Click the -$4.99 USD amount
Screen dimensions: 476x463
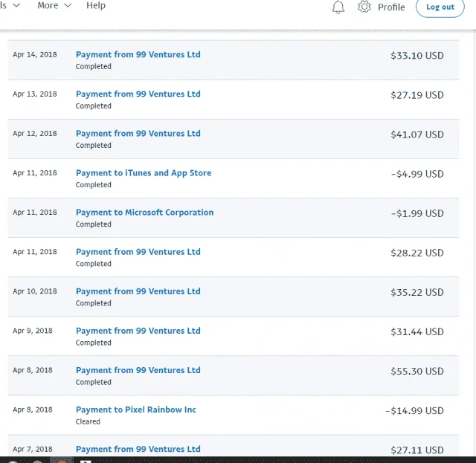pyautogui.click(x=417, y=174)
